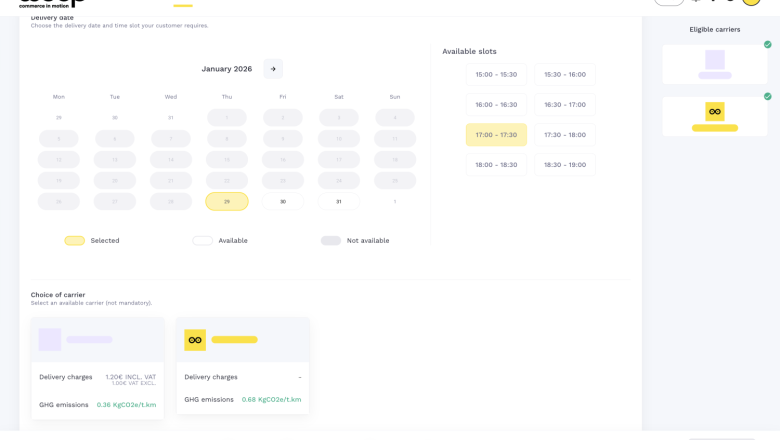Image resolution: width=780 pixels, height=440 pixels.
Task: Click the yellow Selected legend swatch
Action: 75,241
